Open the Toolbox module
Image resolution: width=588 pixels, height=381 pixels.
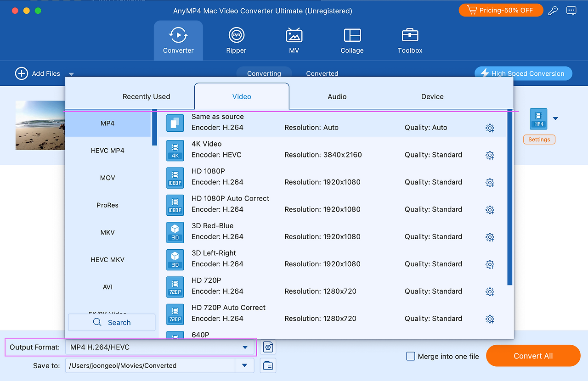[x=410, y=40]
